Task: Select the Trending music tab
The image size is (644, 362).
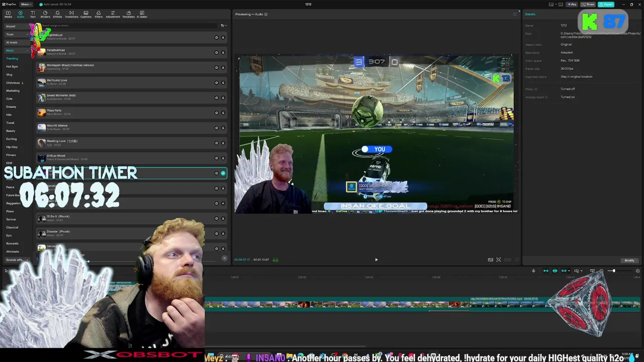Action: click(12, 58)
